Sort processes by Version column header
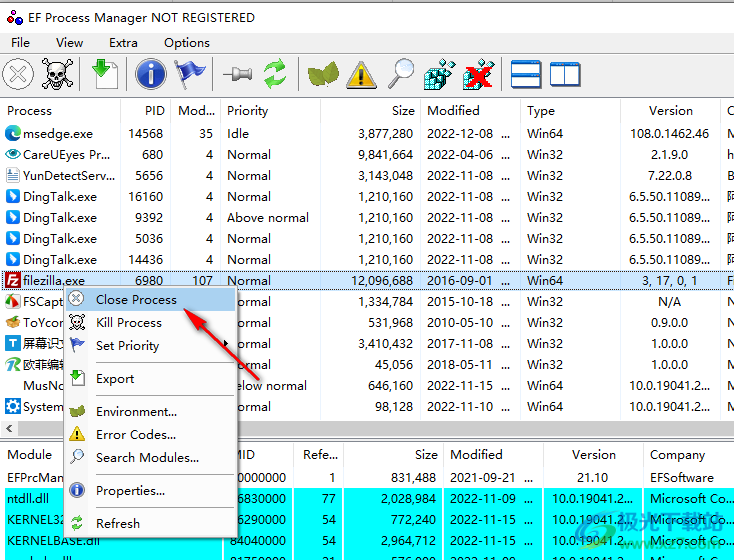The image size is (734, 560). click(x=670, y=111)
